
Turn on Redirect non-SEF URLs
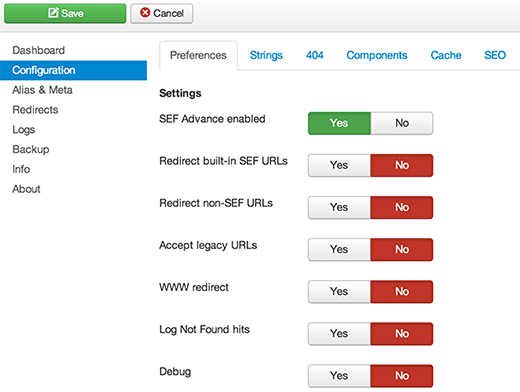[339, 207]
